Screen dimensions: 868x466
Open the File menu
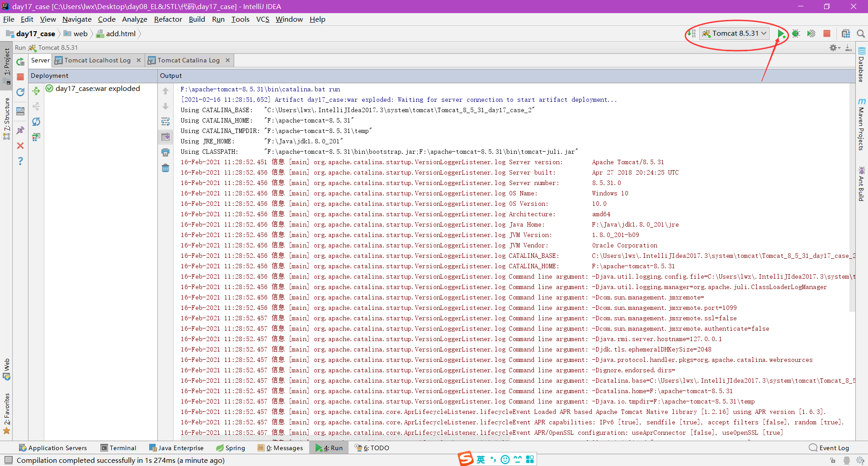pyautogui.click(x=9, y=19)
